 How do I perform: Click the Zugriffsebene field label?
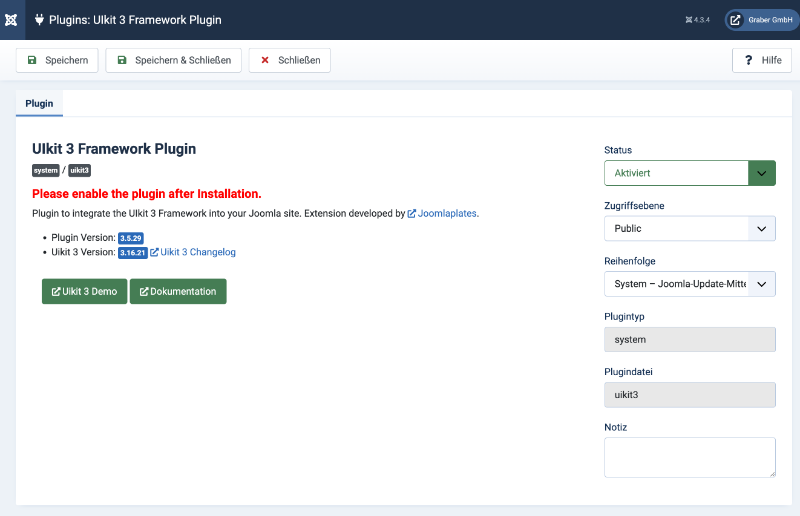[634, 206]
